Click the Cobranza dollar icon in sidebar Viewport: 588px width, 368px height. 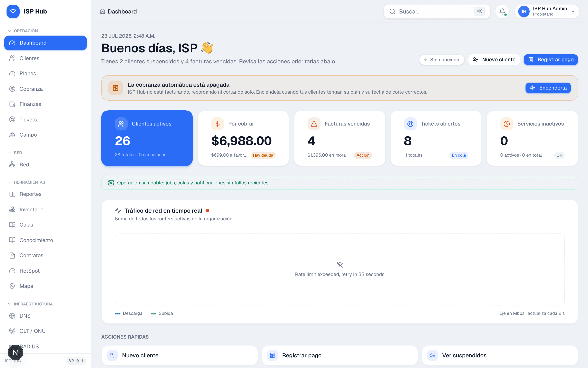(12, 89)
